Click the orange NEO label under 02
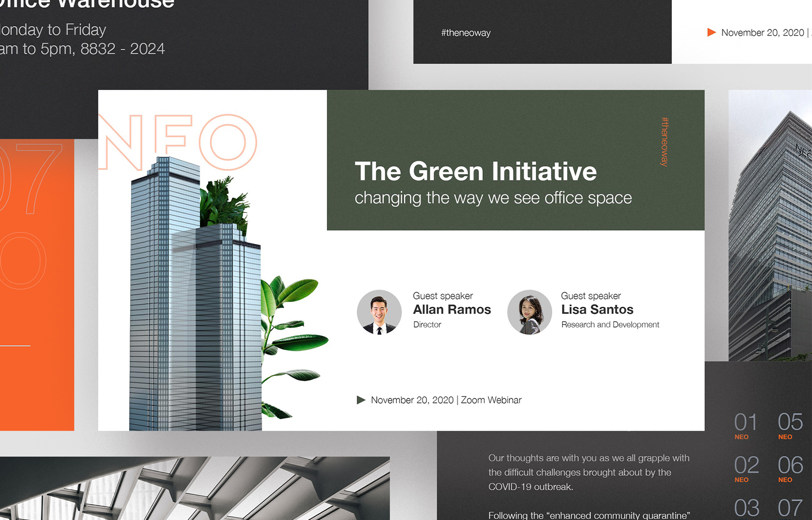Screen dimensions: 812x520 point(741,480)
